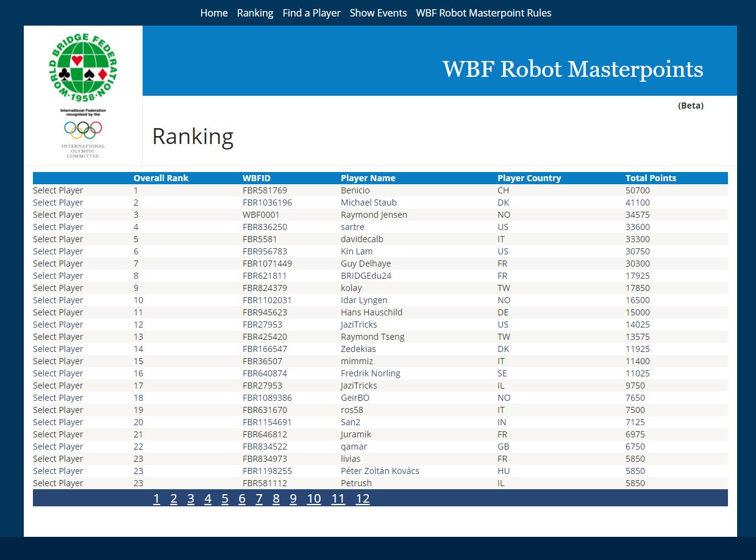The height and width of the screenshot is (560, 756).
Task: Select Player for Benicio row
Action: (58, 190)
